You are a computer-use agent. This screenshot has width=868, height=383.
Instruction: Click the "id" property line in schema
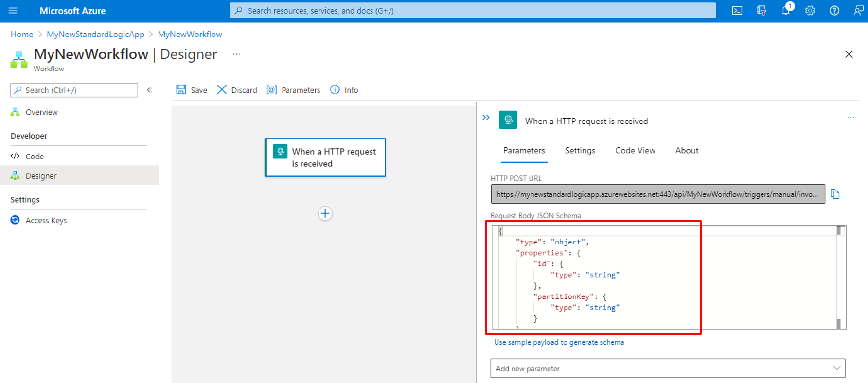(548, 264)
